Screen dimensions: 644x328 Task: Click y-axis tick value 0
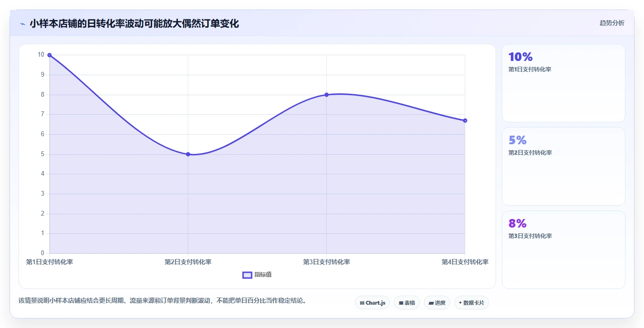click(x=42, y=253)
